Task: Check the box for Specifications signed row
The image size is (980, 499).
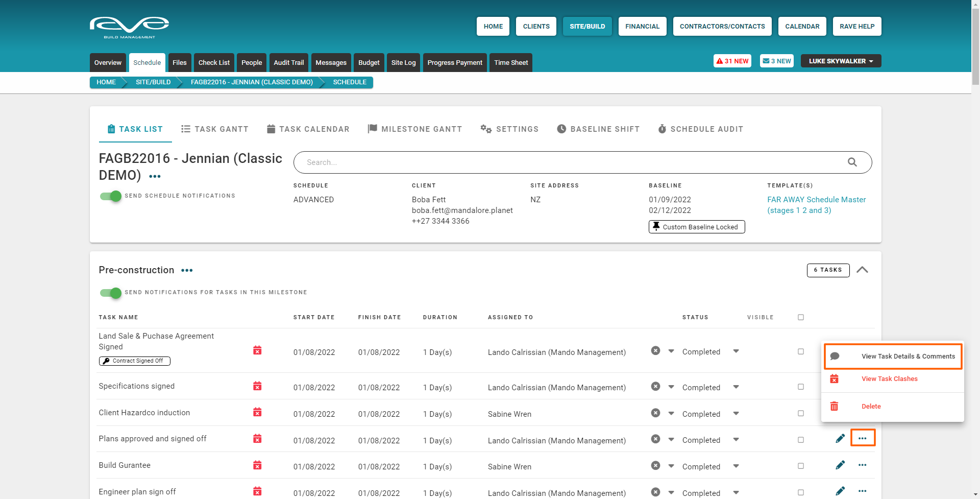Action: (x=800, y=387)
